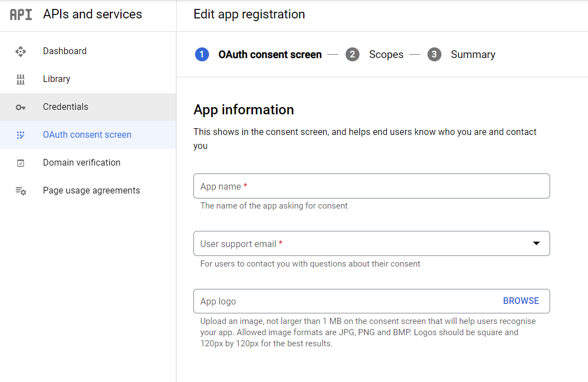Click the step 3 number badge

pos(434,55)
